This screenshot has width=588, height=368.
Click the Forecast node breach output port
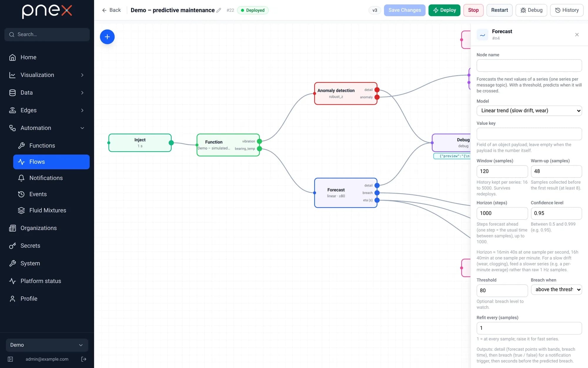pyautogui.click(x=377, y=193)
